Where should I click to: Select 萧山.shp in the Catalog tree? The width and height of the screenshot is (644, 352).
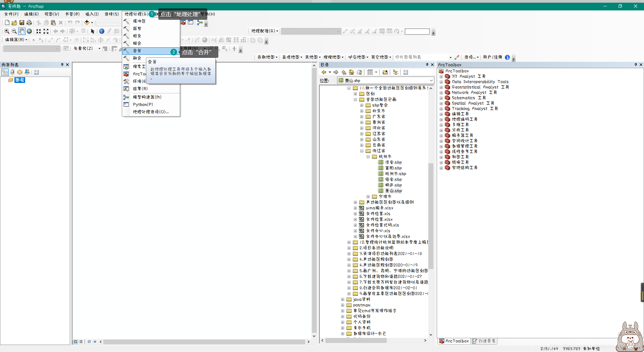(393, 191)
